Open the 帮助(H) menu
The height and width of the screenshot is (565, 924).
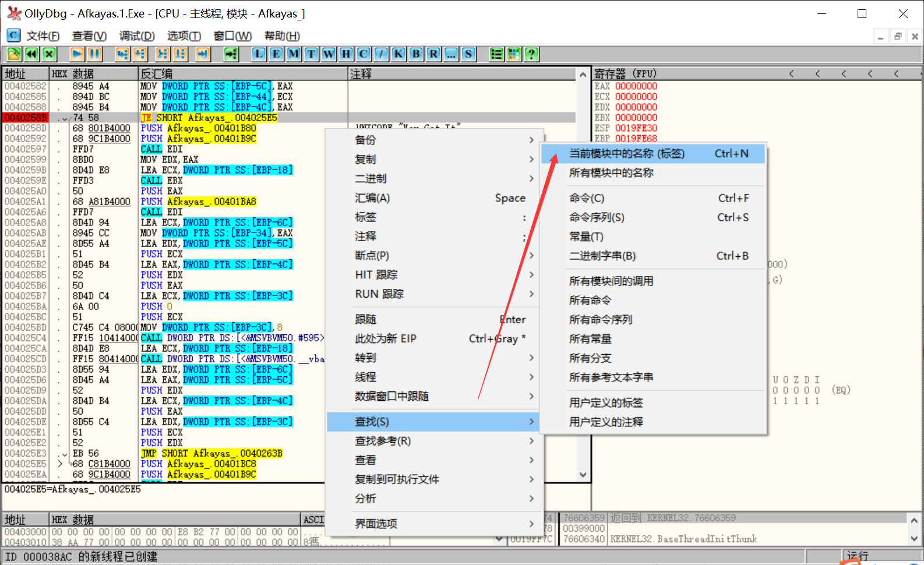click(282, 36)
